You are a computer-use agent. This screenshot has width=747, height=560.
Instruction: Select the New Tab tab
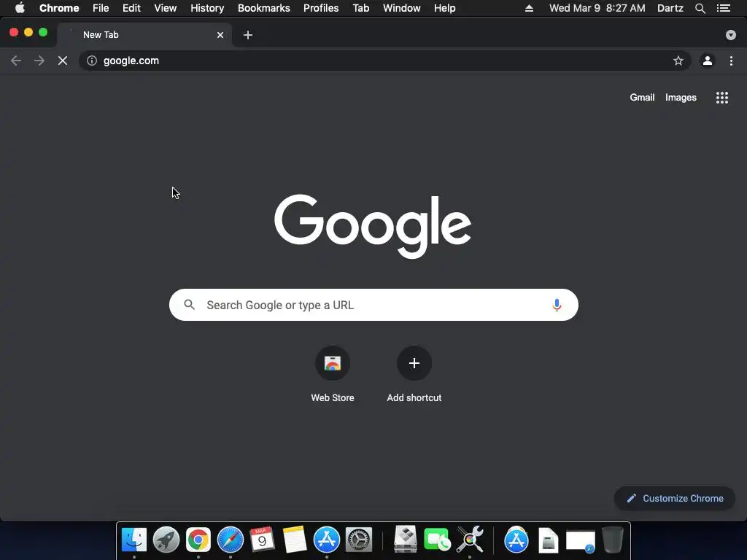coord(145,35)
